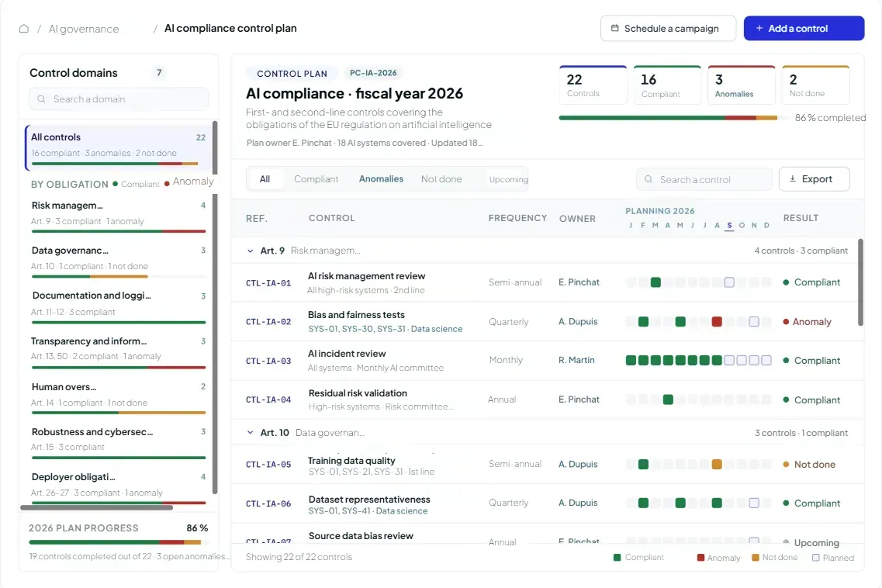Open control CTL-IA-04

click(x=268, y=399)
